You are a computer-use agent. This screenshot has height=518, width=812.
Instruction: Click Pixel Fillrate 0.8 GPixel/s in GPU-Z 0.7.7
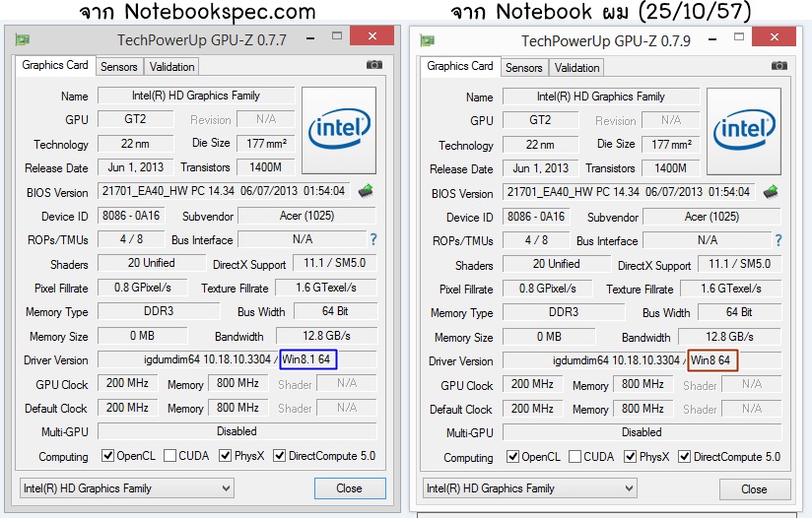coord(143,288)
